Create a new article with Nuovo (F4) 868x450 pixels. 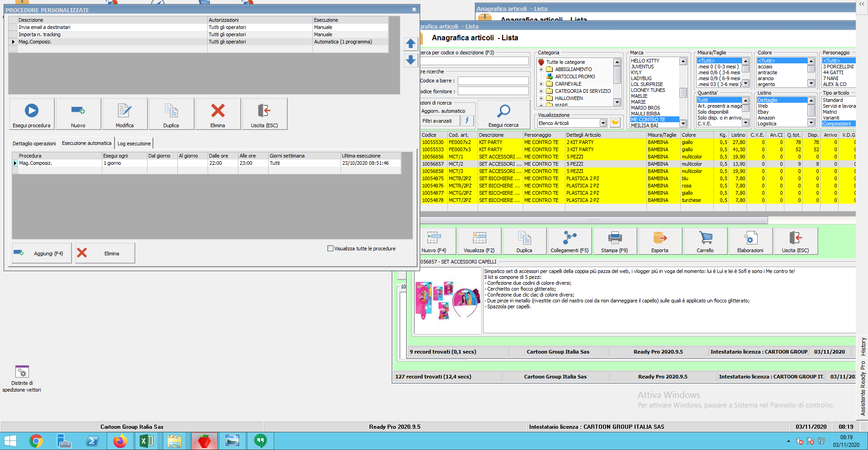click(x=434, y=241)
